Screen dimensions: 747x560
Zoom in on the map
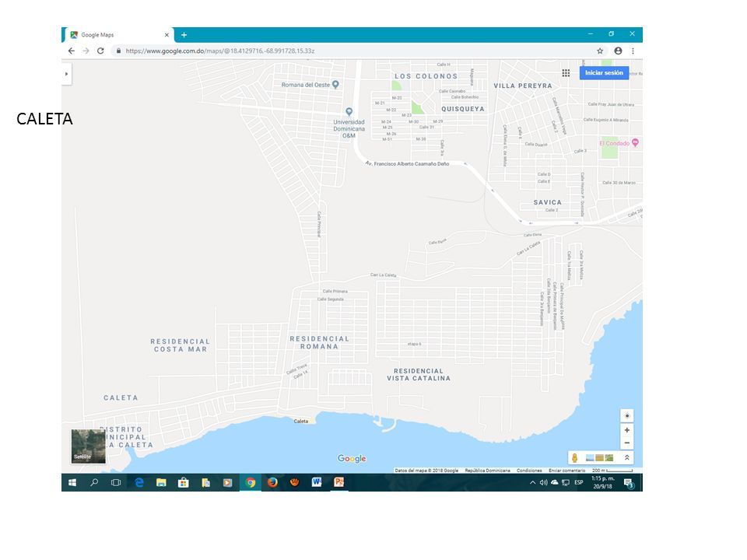pyautogui.click(x=627, y=430)
